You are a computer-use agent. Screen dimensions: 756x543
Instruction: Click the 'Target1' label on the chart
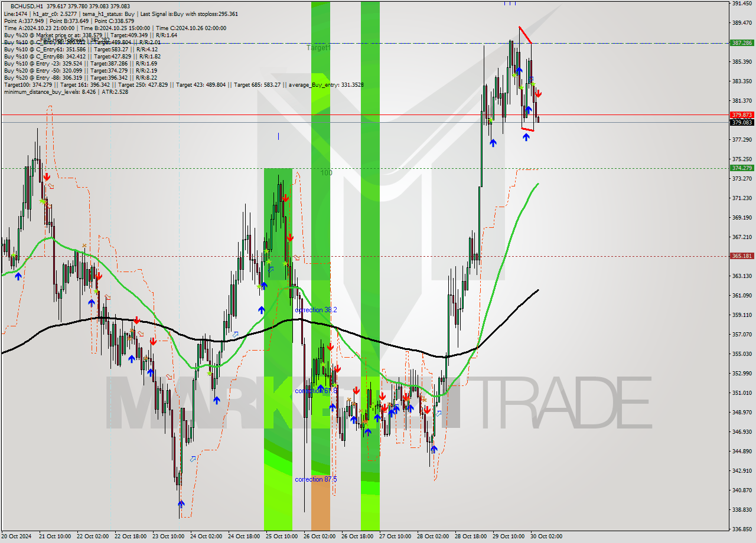[x=318, y=47]
